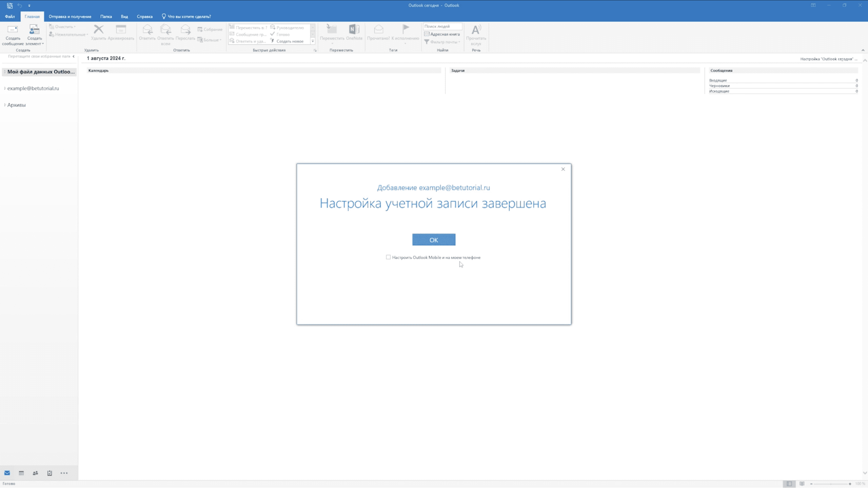The width and height of the screenshot is (868, 488).
Task: Click the Mail icon in bottom navigation
Action: pos(7,473)
